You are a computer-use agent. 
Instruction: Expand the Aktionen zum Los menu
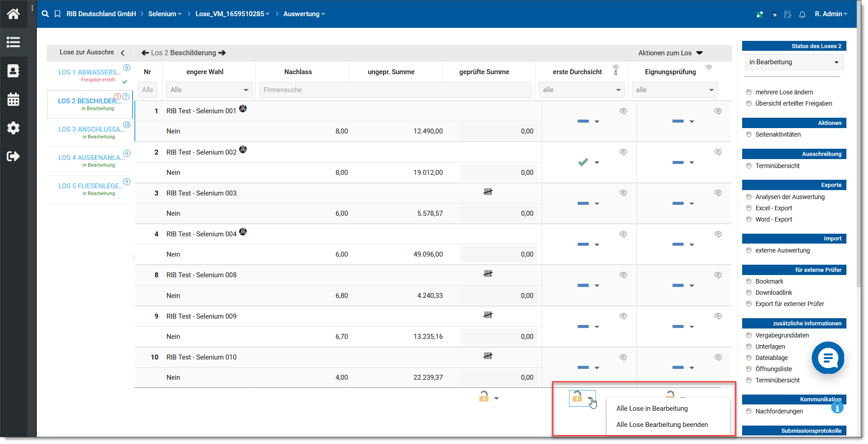pos(670,53)
